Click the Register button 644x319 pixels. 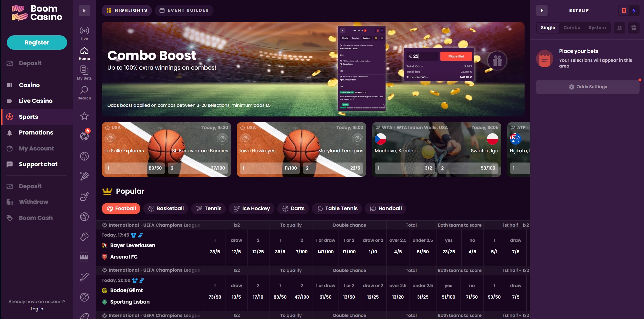tap(37, 42)
